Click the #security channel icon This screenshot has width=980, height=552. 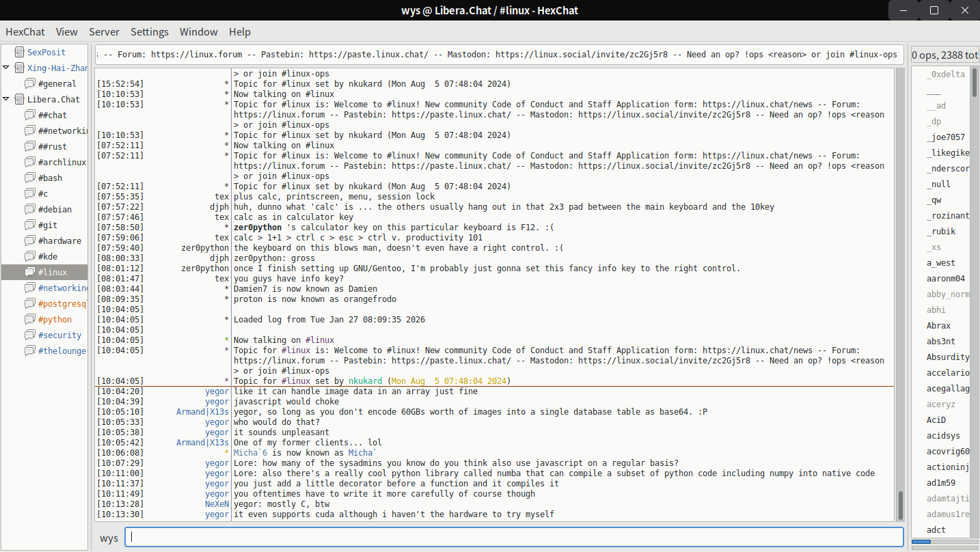pyautogui.click(x=29, y=335)
